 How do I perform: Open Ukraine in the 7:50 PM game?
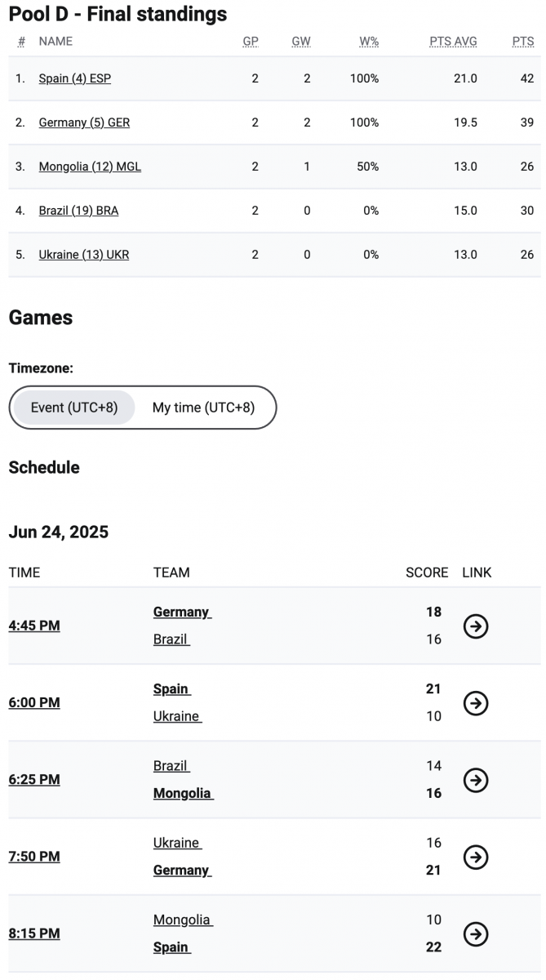(177, 843)
